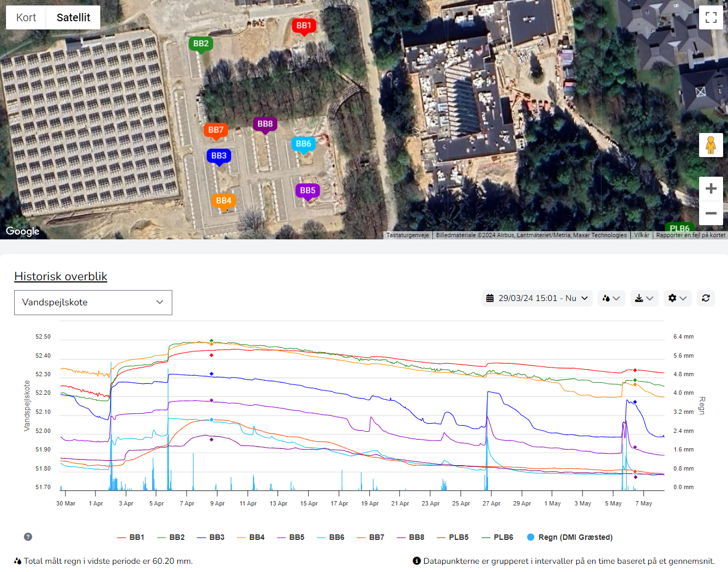
Task: Click the 52.50 value on left axis
Action: [x=43, y=337]
